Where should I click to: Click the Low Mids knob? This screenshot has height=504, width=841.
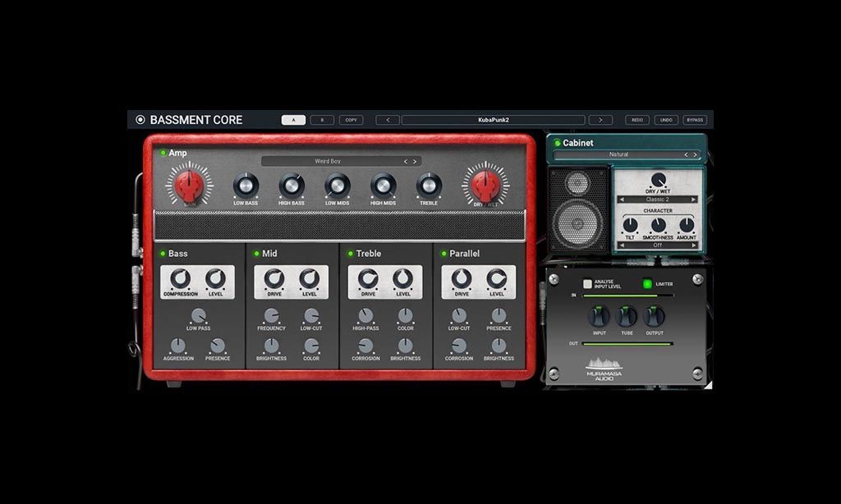tap(337, 186)
